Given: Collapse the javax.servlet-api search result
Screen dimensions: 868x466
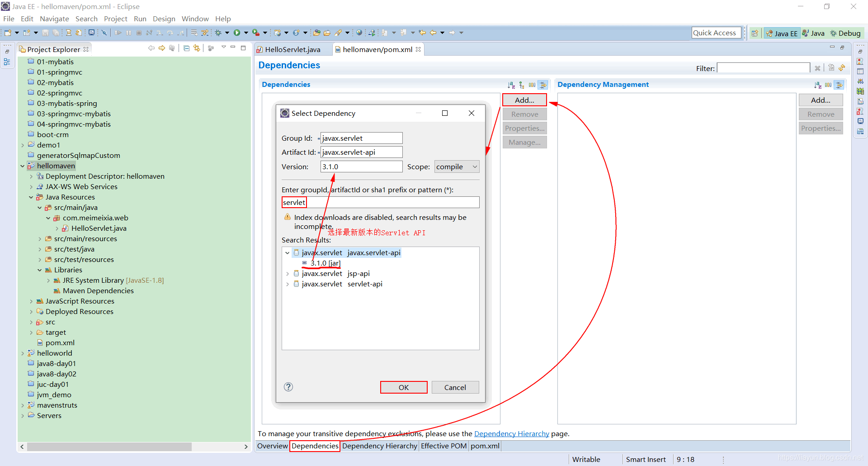Looking at the screenshot, I should [x=287, y=253].
